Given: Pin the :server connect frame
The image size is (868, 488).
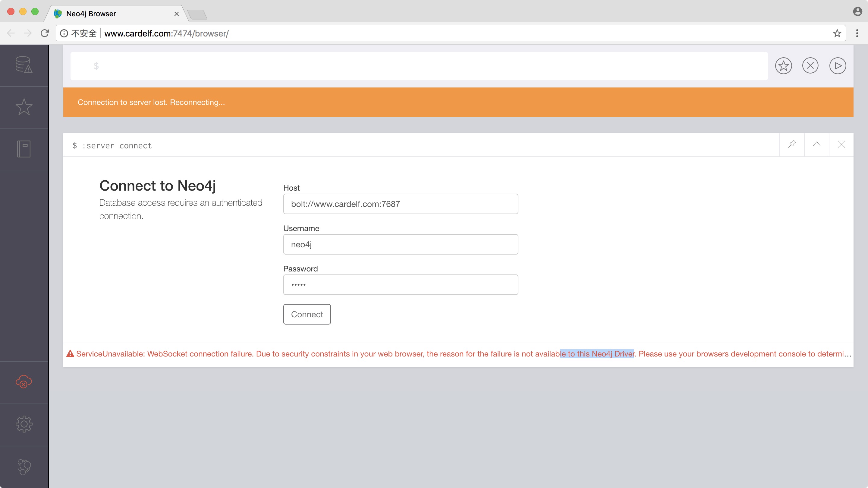Looking at the screenshot, I should pos(792,144).
